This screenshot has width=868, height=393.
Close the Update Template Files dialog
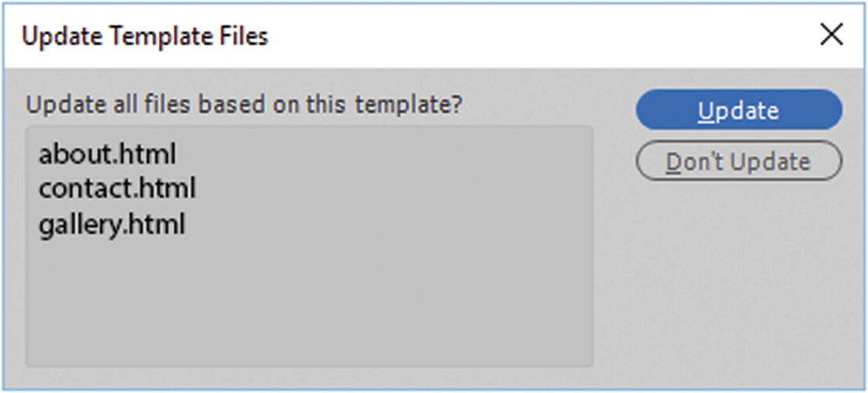pyautogui.click(x=832, y=35)
